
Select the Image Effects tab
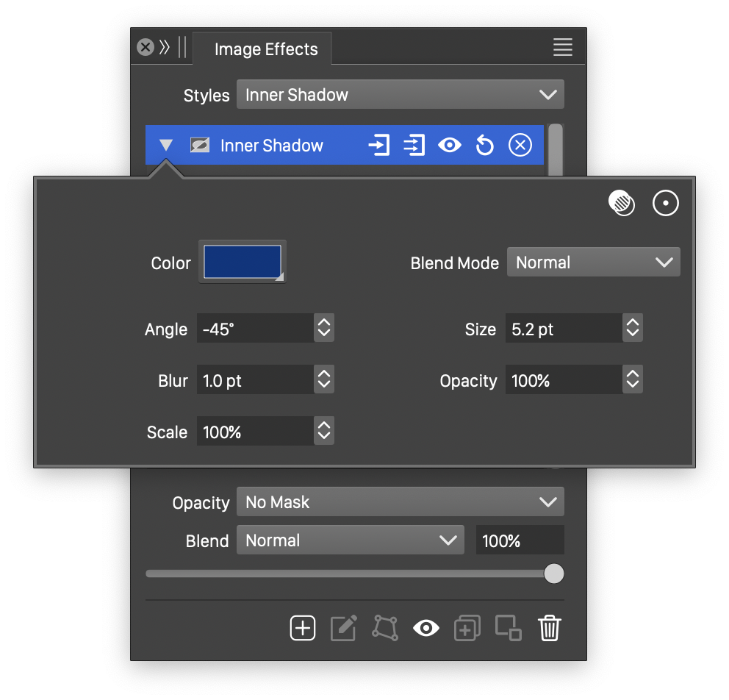click(x=266, y=49)
